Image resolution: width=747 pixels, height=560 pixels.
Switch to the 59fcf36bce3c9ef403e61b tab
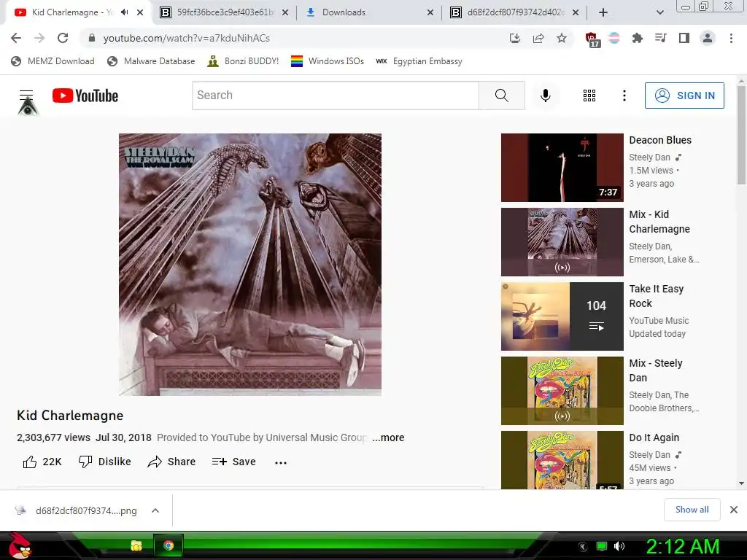pos(224,12)
